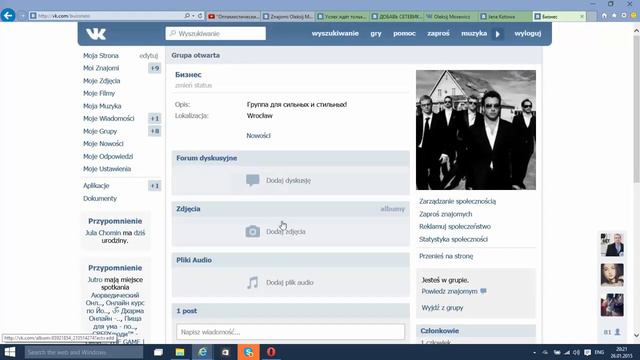Click the browser back arrow button
Screen dimensions: 640x360
pyautogui.click(x=8, y=16)
